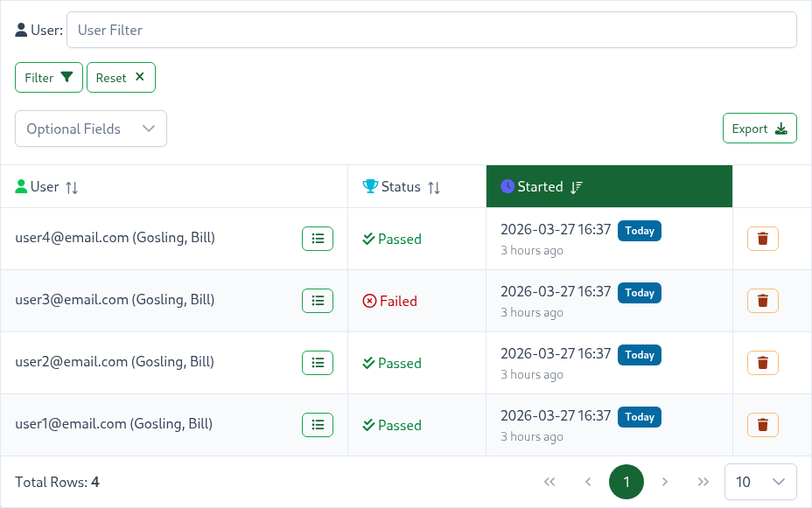
Task: Jump to the last page
Action: coord(703,482)
